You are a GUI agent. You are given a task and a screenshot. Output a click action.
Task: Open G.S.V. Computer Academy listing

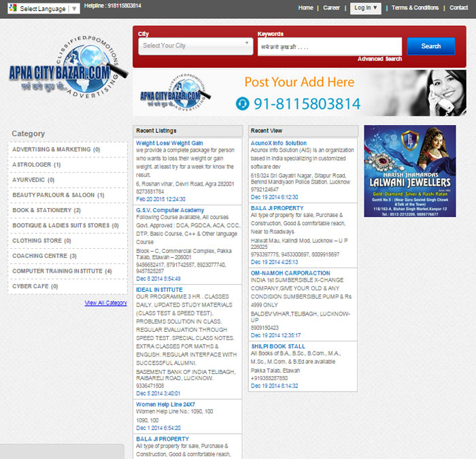point(170,210)
